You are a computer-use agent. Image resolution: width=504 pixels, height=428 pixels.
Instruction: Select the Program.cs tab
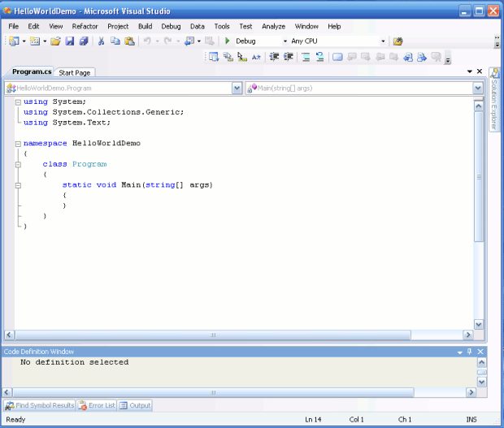pos(32,71)
